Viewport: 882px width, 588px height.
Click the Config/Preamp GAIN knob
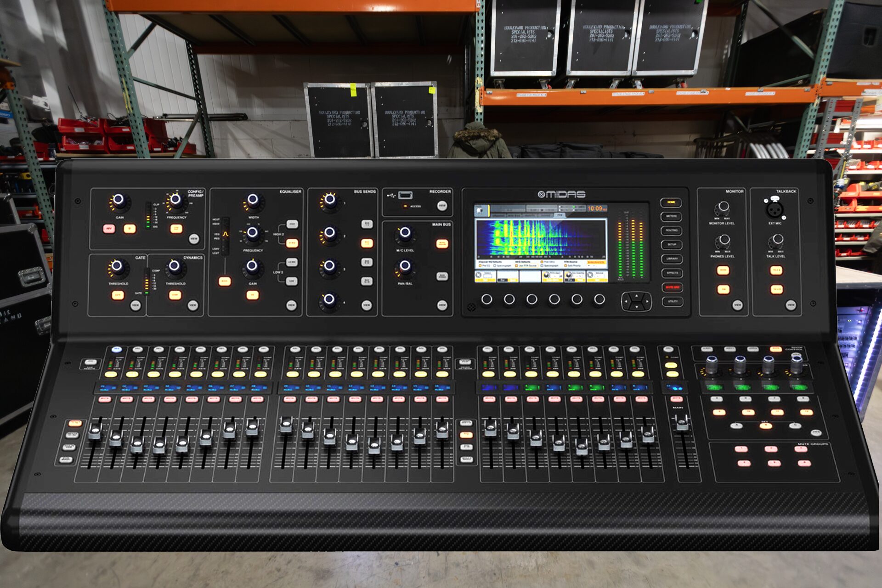pos(119,200)
